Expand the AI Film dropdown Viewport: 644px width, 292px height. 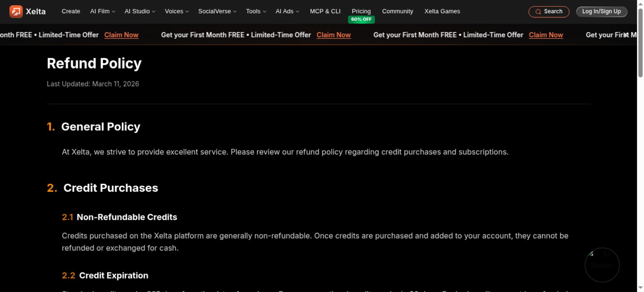point(102,11)
